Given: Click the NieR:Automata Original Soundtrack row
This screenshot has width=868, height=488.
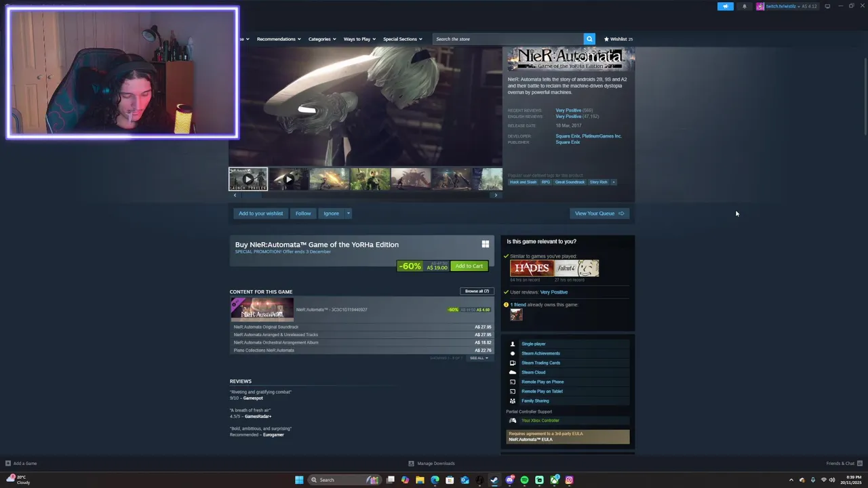Looking at the screenshot, I should point(362,327).
